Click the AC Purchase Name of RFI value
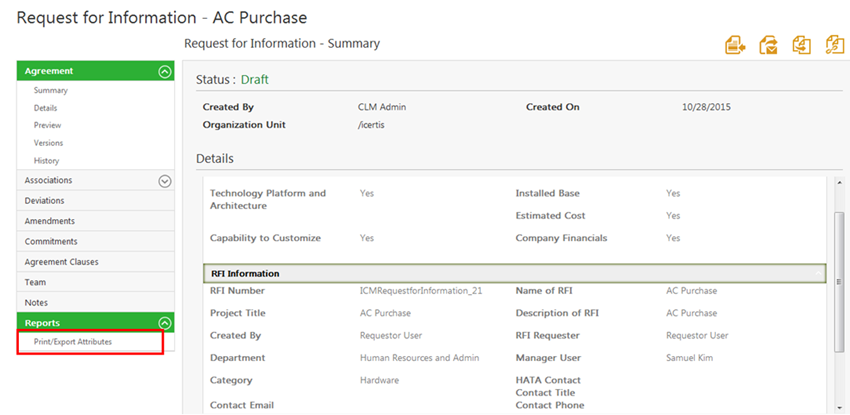 (x=692, y=291)
